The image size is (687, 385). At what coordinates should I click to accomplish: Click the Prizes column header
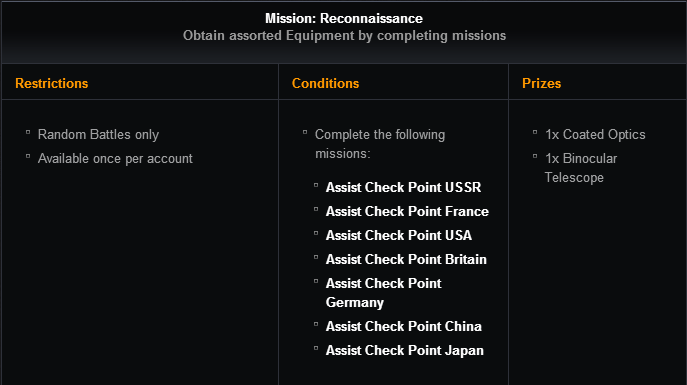coord(542,83)
